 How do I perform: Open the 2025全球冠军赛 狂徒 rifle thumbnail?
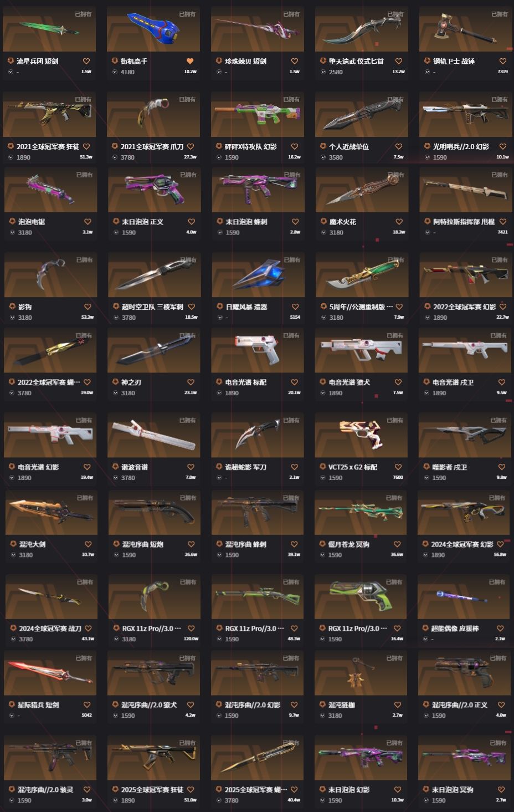tap(154, 758)
